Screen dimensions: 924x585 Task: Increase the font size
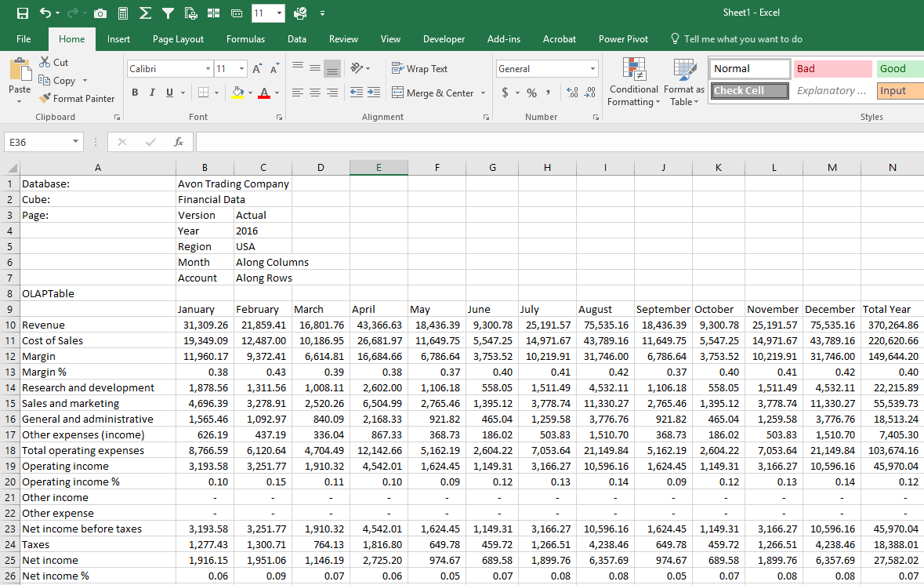coord(257,69)
